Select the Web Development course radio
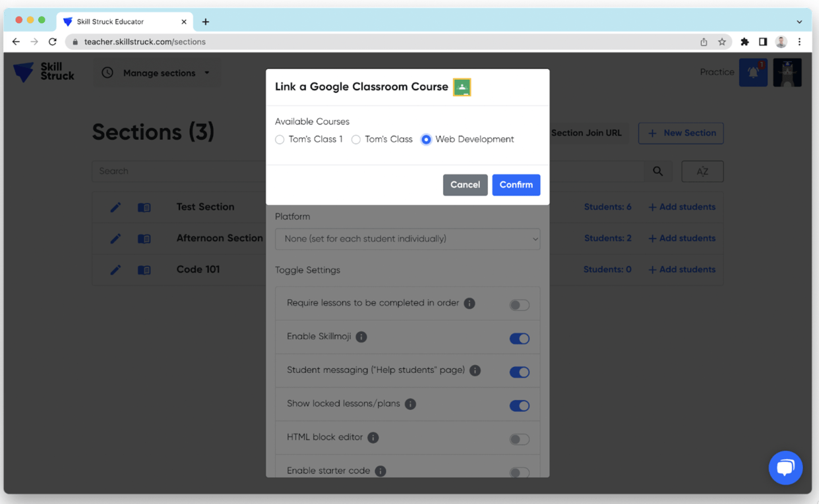Screen dimensions: 819x504 point(425,139)
